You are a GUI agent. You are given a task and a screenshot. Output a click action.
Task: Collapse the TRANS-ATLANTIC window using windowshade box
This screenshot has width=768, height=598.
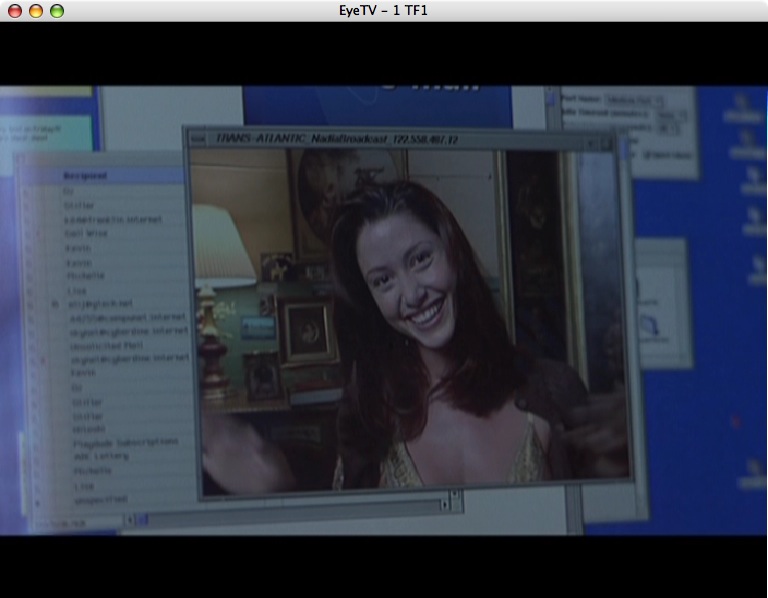(606, 144)
